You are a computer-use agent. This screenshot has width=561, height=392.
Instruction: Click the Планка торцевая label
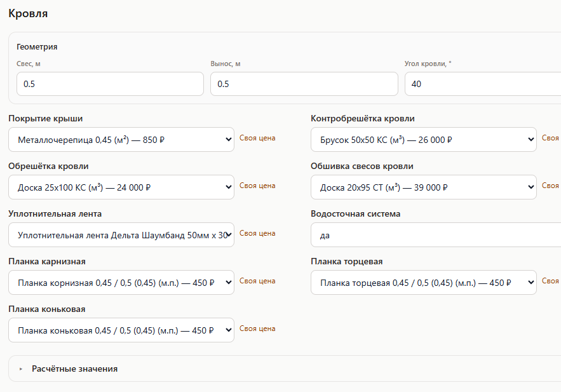347,262
